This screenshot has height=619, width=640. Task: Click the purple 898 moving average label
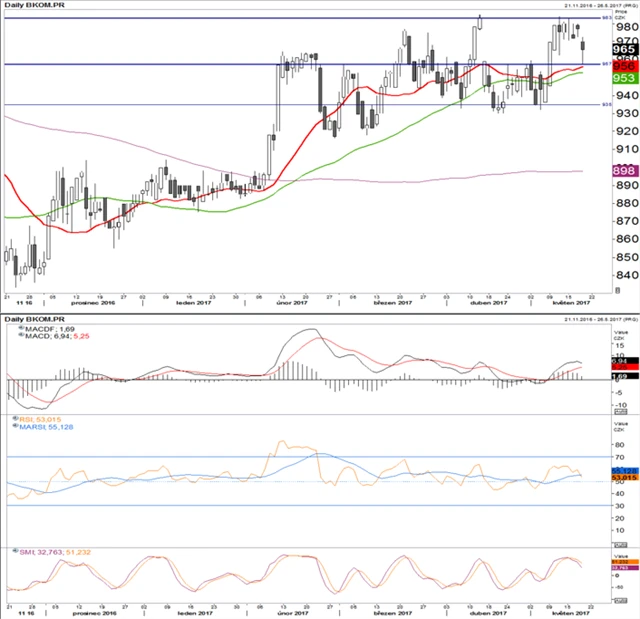[625, 171]
